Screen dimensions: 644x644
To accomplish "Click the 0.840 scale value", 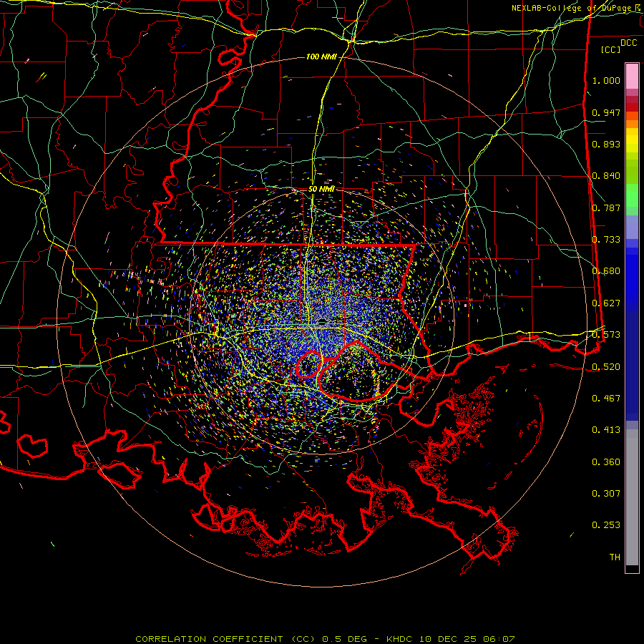I will (606, 176).
